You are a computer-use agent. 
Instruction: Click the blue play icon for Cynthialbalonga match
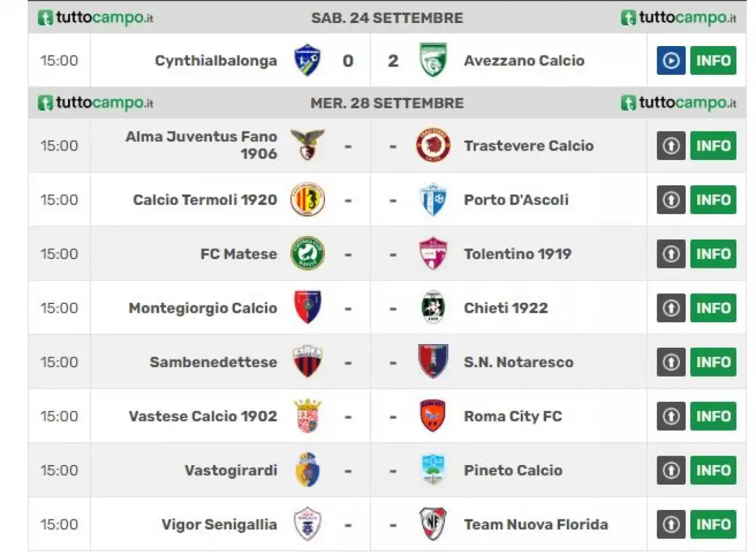[671, 60]
